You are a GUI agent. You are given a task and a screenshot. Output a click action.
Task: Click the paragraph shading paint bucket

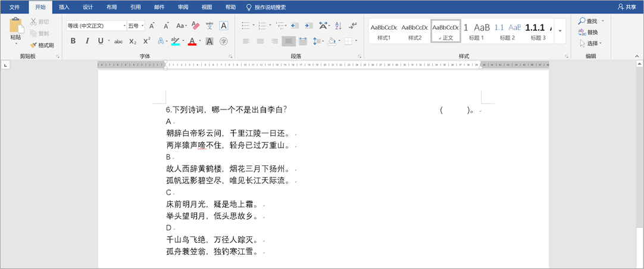point(330,41)
